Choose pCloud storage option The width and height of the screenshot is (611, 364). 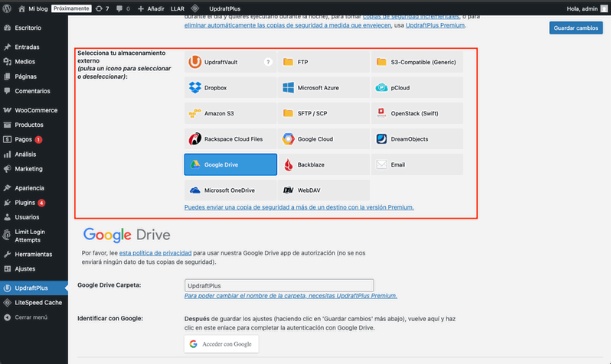417,88
